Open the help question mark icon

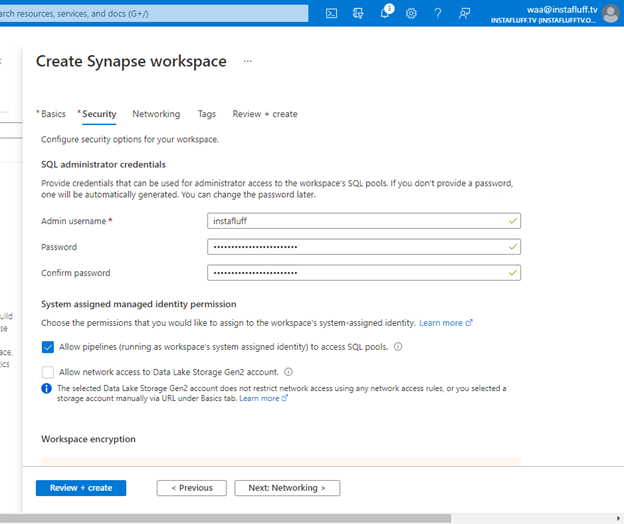pos(438,14)
